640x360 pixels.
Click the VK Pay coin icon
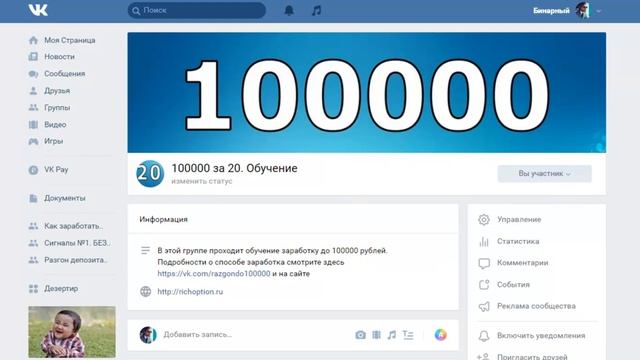[x=33, y=170]
